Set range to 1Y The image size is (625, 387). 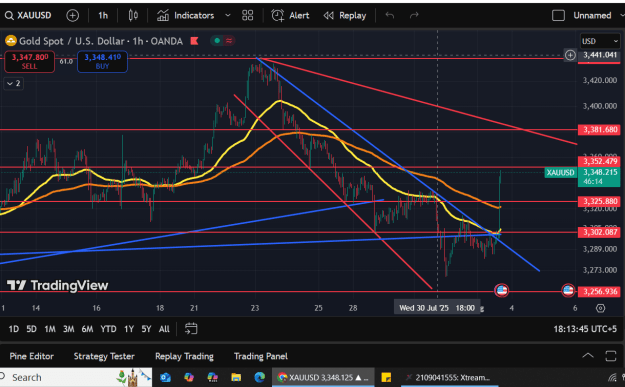tap(128, 329)
